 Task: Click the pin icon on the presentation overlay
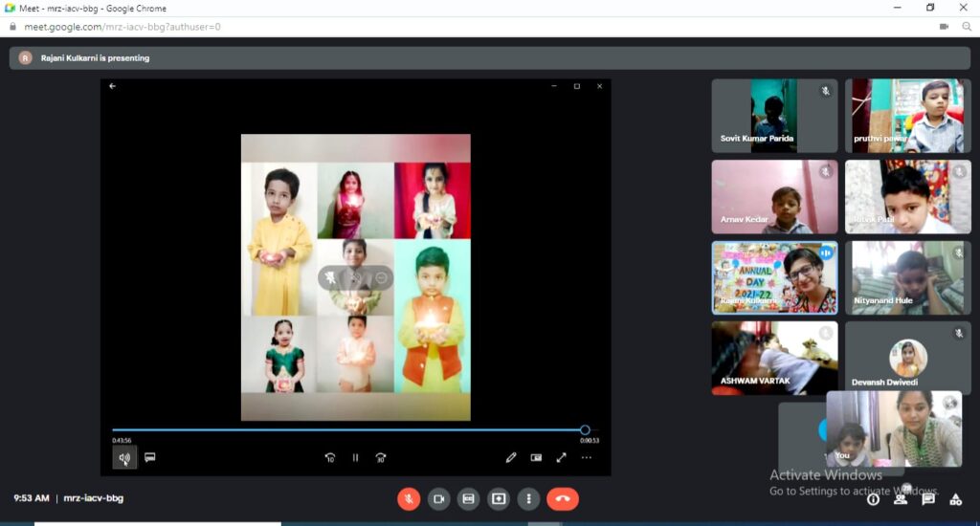(330, 278)
